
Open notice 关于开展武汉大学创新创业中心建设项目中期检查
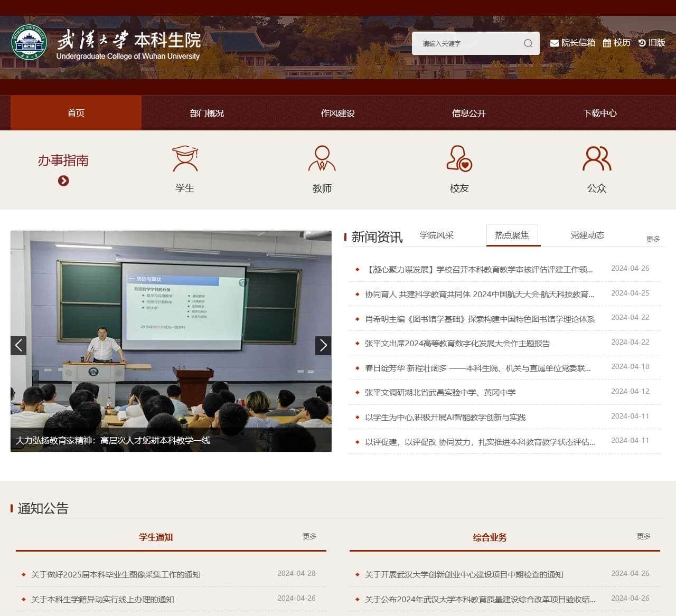click(x=464, y=575)
